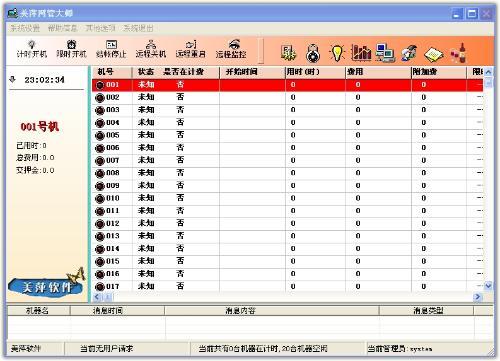
Task: Click the vertical scrollbar down arrow
Action: [x=488, y=286]
